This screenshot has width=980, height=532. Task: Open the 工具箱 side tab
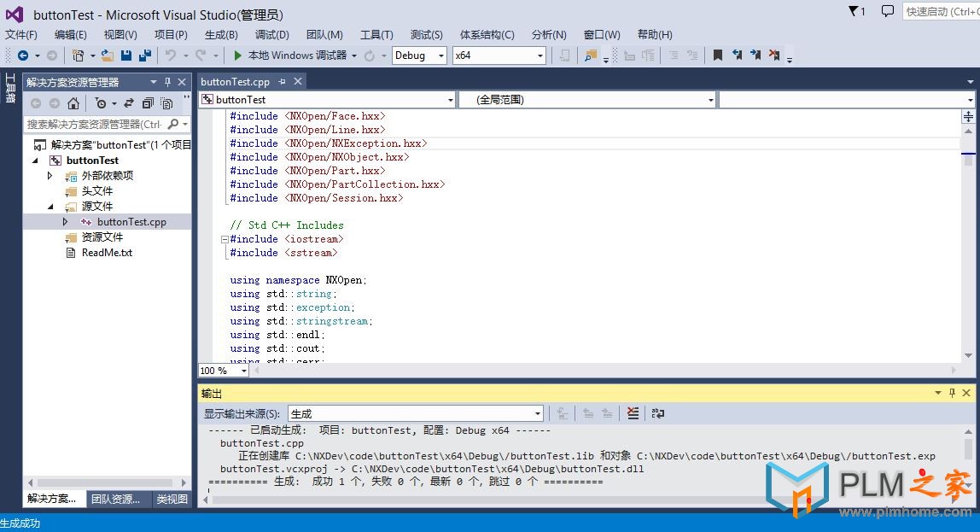10,88
